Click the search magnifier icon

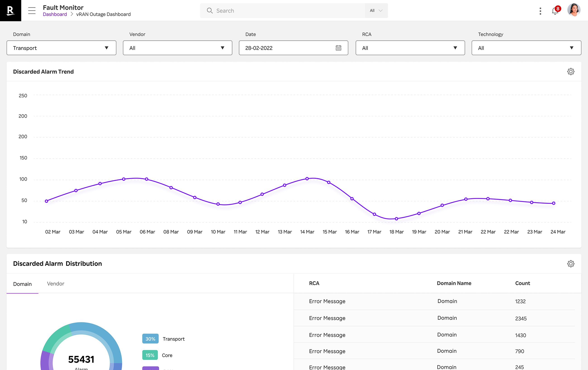[x=209, y=10]
